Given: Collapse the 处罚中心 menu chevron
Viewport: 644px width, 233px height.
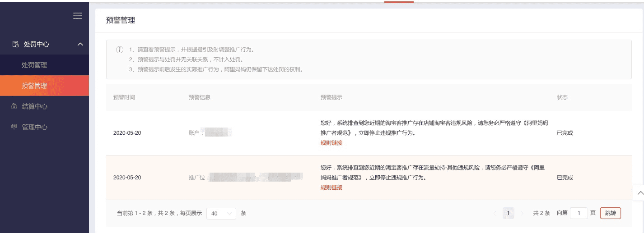Looking at the screenshot, I should pos(80,44).
